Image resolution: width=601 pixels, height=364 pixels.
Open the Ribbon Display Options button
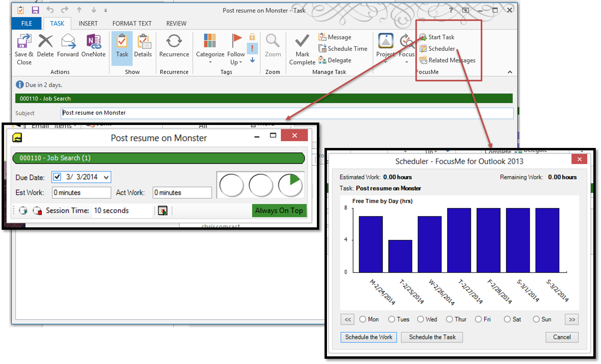(x=465, y=10)
